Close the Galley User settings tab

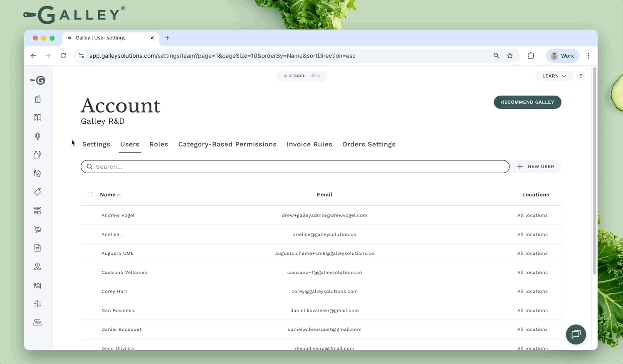point(152,38)
